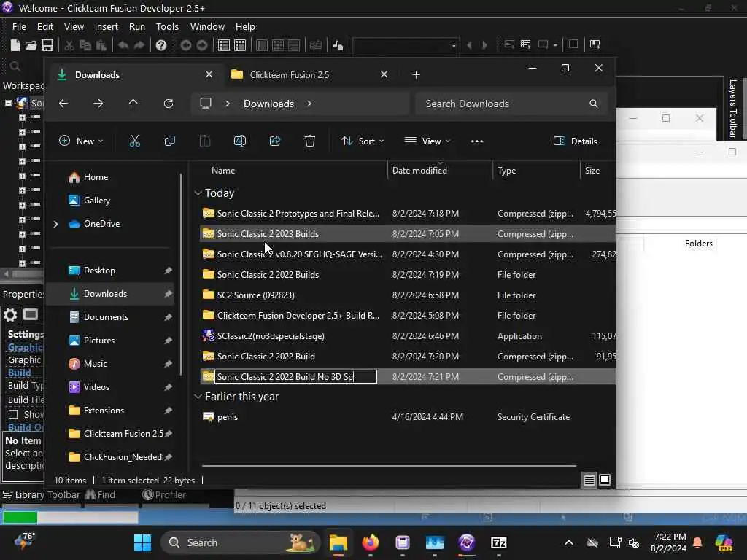The image size is (747, 560).
Task: Collapse the Today group
Action: (198, 192)
